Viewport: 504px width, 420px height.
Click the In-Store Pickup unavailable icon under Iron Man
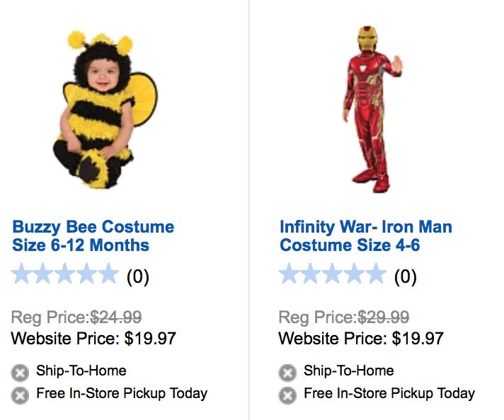[x=287, y=395]
